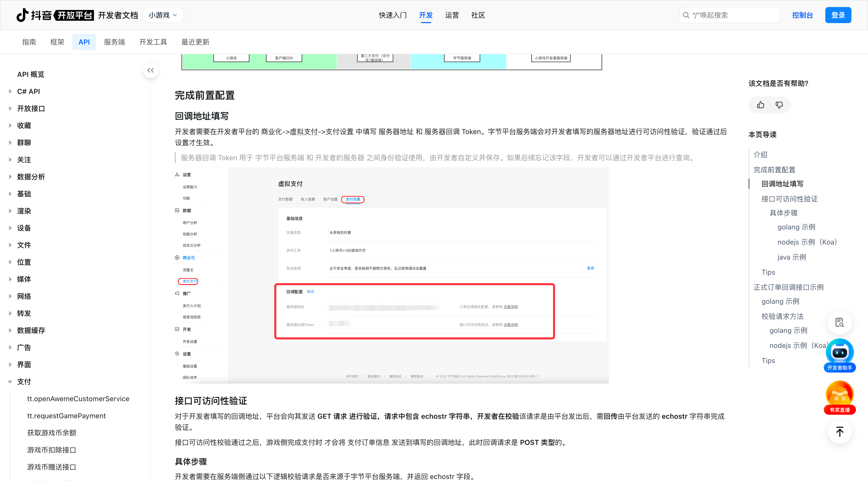The width and height of the screenshot is (868, 481).
Task: Click the Douyin open platform logo
Action: tap(55, 15)
